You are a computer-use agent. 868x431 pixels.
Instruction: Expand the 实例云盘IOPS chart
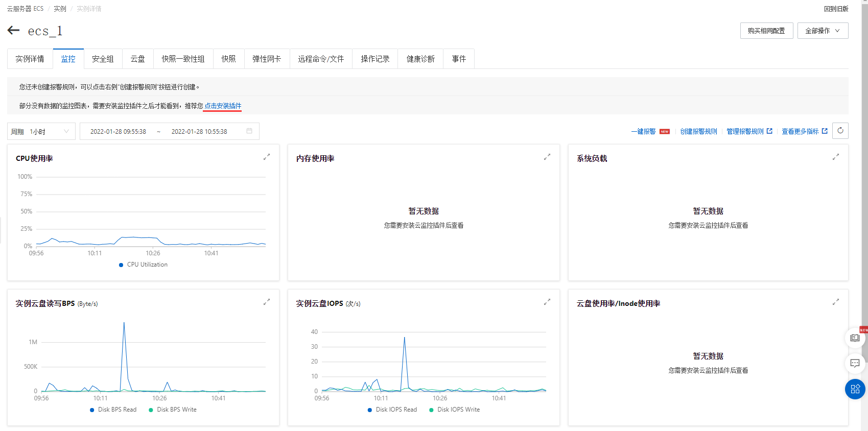[x=547, y=302]
